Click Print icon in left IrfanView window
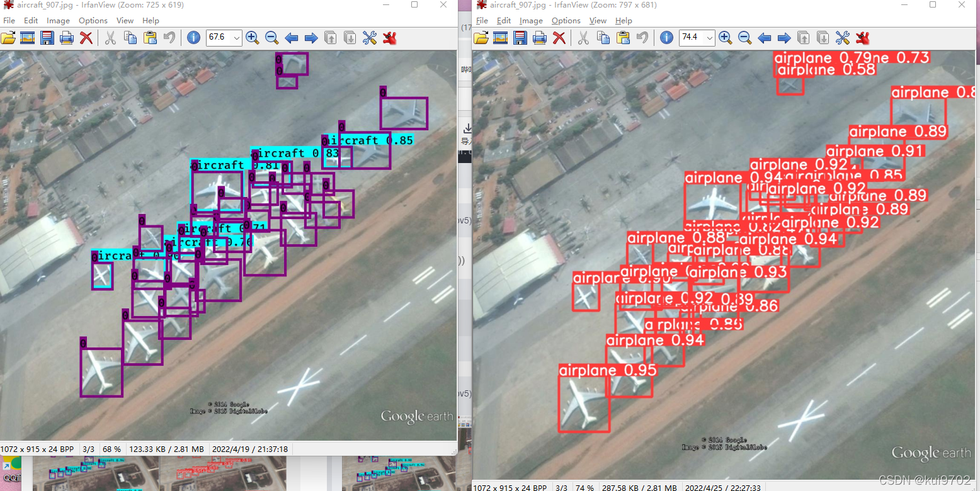 (x=66, y=38)
